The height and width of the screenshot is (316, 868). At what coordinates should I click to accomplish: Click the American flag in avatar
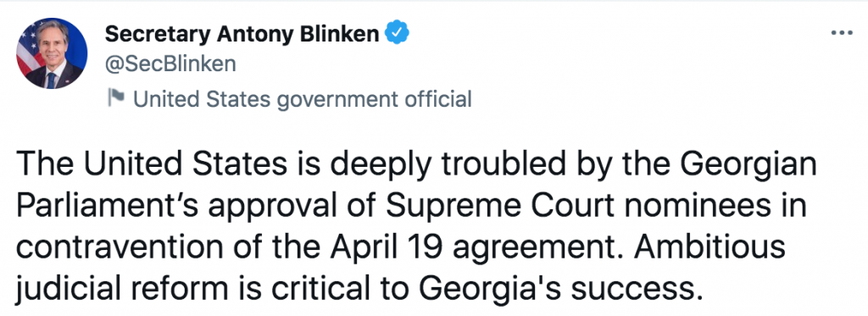[28, 50]
